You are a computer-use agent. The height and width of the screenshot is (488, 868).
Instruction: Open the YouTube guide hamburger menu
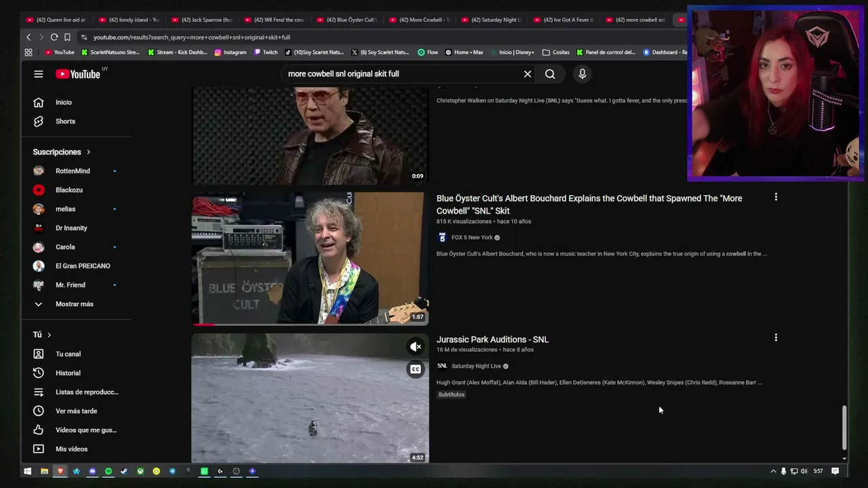click(x=39, y=74)
